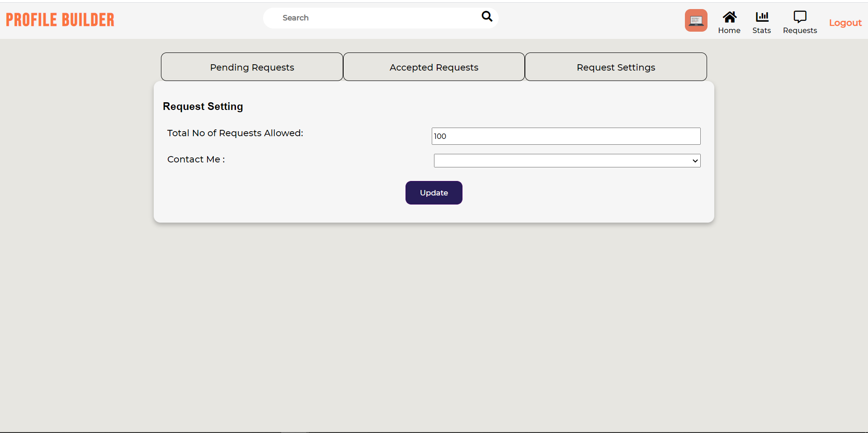The width and height of the screenshot is (868, 433).
Task: Click the Update button
Action: pyautogui.click(x=434, y=192)
